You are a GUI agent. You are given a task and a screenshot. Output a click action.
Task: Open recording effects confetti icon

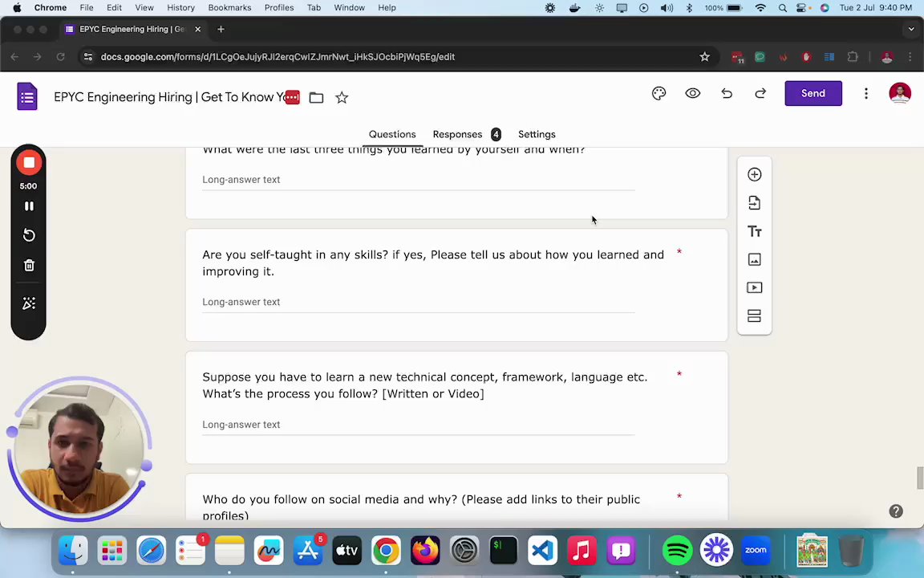(x=28, y=303)
